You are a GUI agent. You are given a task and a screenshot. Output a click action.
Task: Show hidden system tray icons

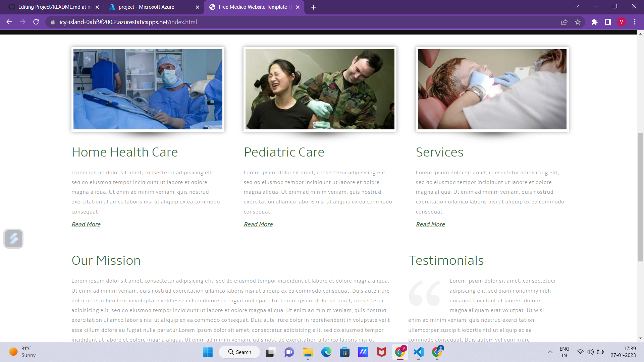[x=550, y=352]
